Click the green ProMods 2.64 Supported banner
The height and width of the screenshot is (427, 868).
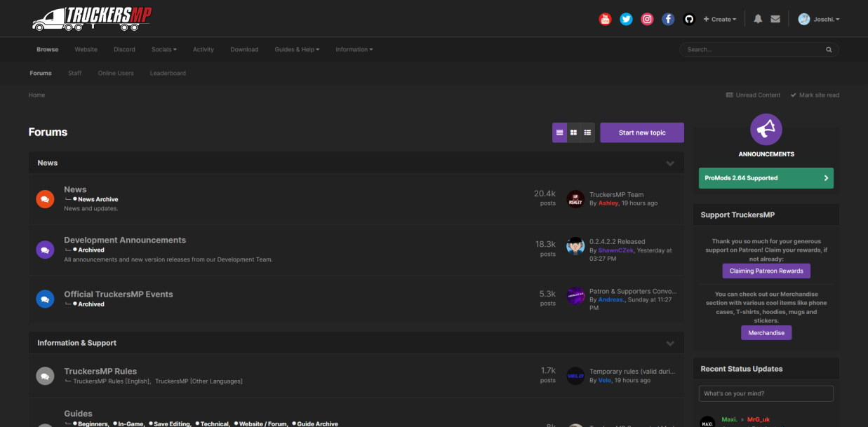(x=766, y=178)
